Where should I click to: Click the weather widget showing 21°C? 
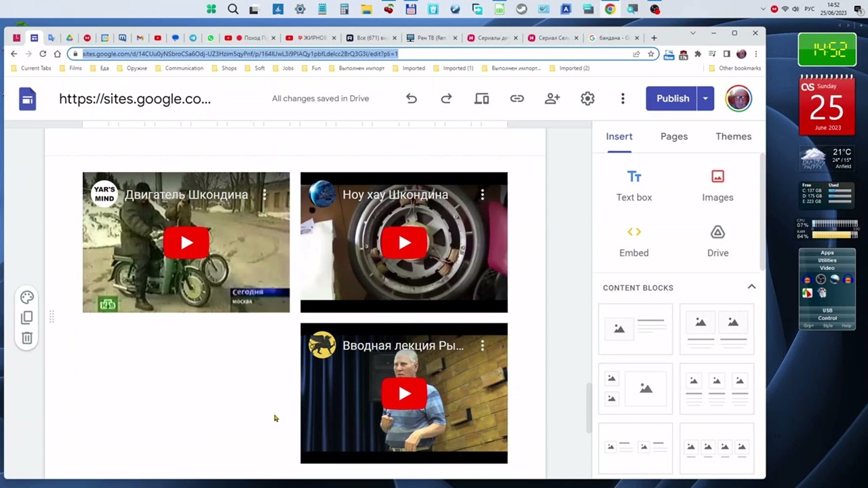point(827,159)
